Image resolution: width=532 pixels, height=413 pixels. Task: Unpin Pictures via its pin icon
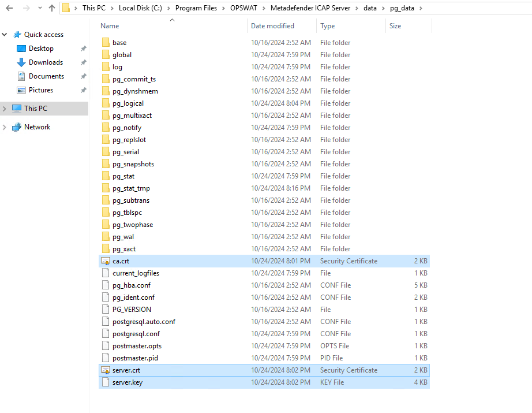84,90
